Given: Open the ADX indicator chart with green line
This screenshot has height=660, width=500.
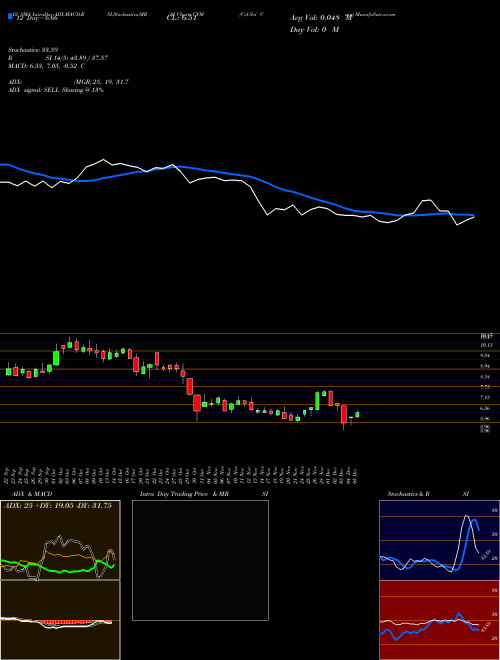Looking at the screenshot, I should tap(60, 540).
